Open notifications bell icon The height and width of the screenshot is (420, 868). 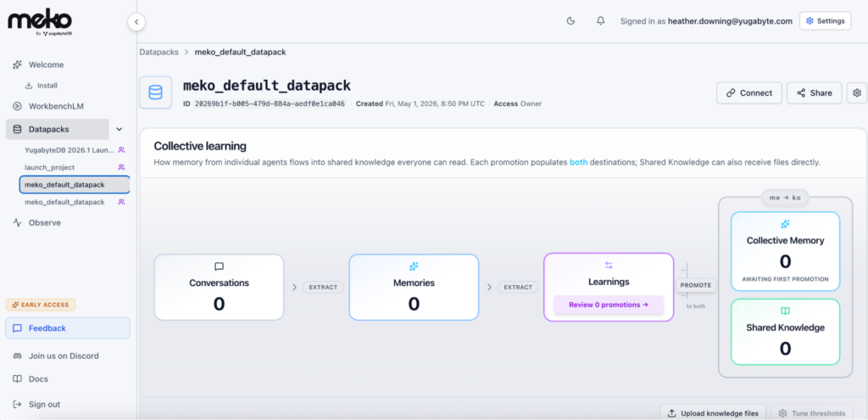pos(601,21)
